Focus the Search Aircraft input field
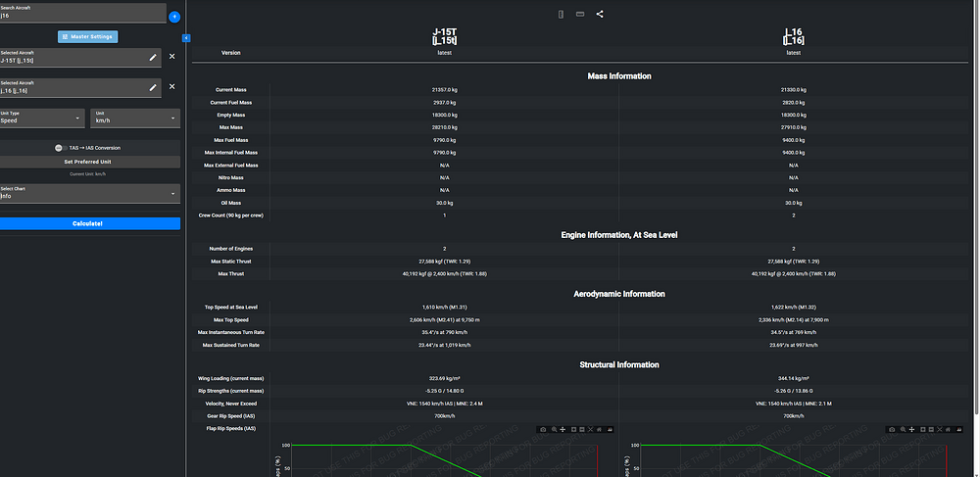 (x=83, y=13)
